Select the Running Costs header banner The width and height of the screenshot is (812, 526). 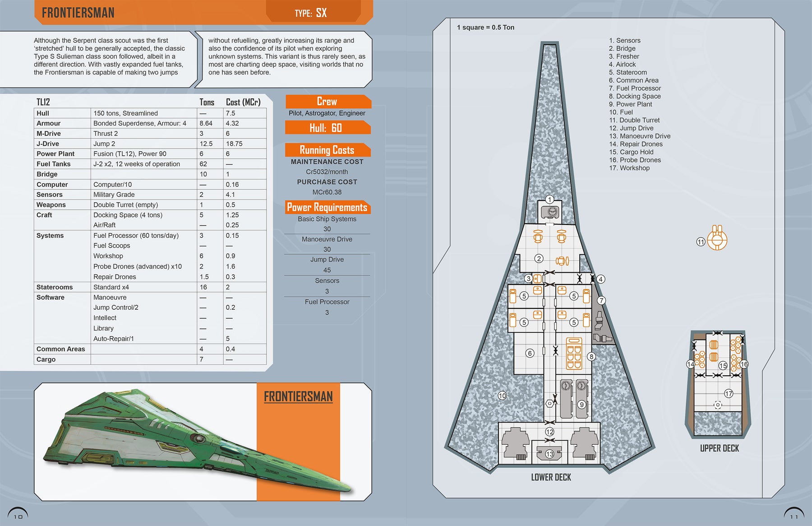click(x=328, y=150)
